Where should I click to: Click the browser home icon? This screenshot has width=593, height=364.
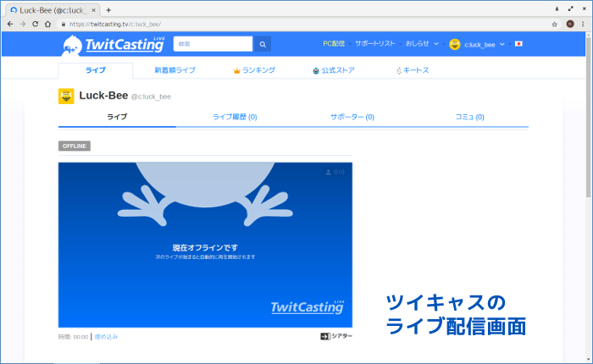coord(47,25)
